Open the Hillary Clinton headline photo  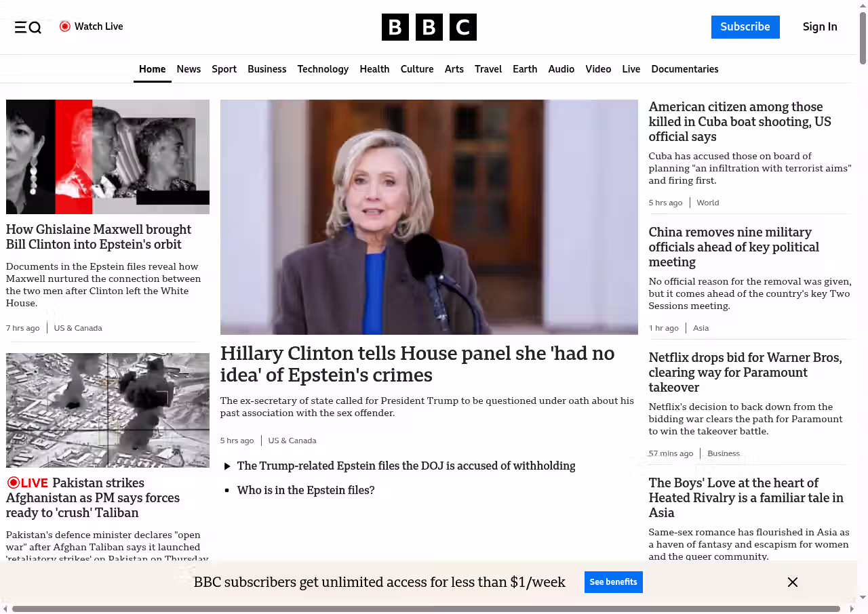429,217
